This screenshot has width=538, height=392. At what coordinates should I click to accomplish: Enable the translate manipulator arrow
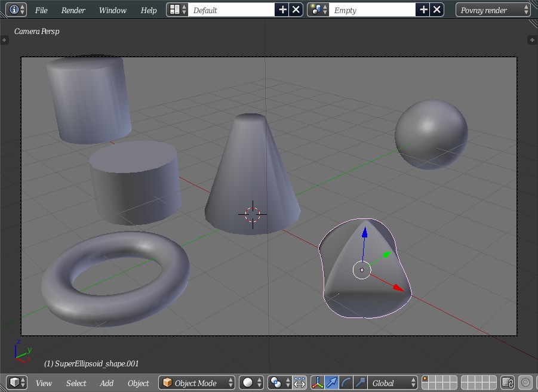point(332,383)
